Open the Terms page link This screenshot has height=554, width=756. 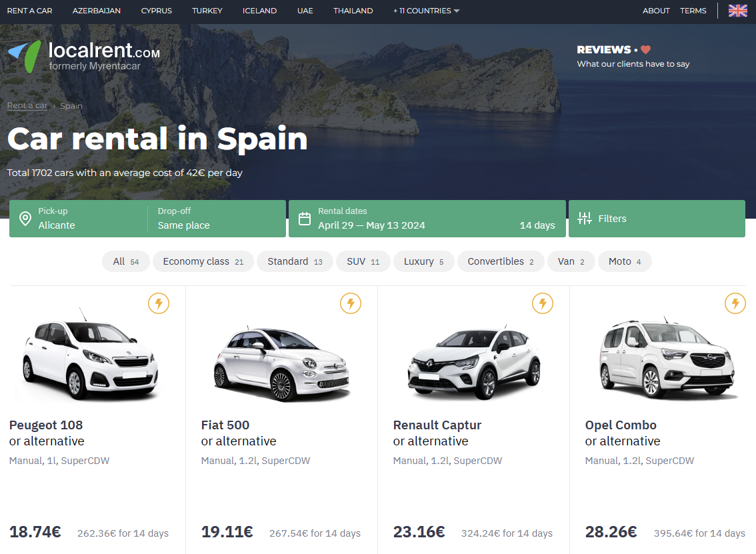click(693, 11)
